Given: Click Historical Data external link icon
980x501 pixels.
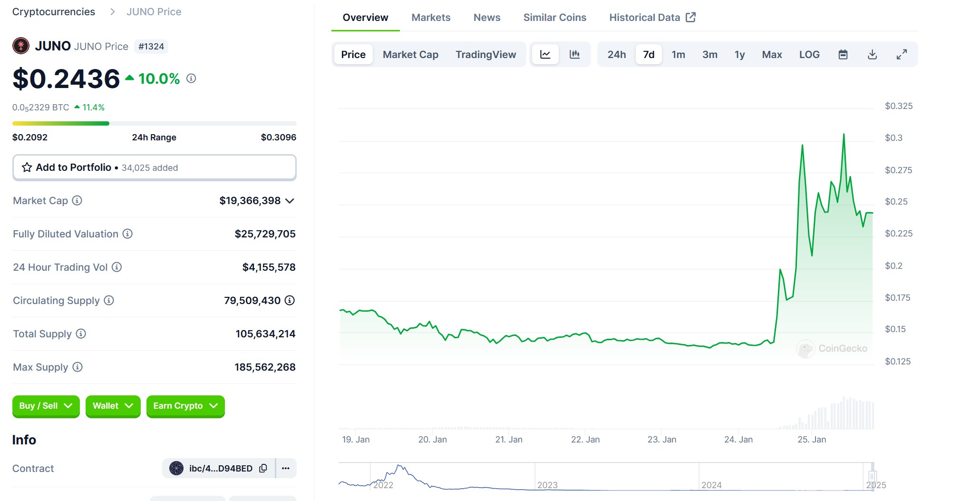Looking at the screenshot, I should [x=691, y=17].
